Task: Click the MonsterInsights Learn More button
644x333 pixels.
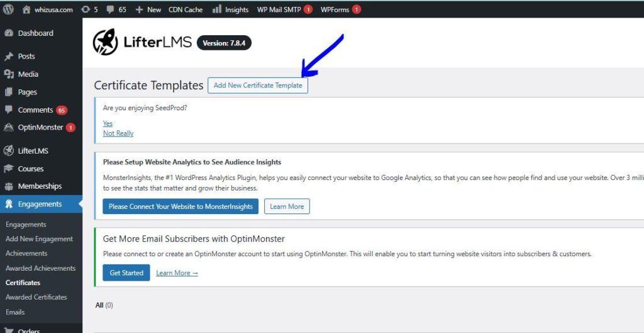Action: (287, 206)
